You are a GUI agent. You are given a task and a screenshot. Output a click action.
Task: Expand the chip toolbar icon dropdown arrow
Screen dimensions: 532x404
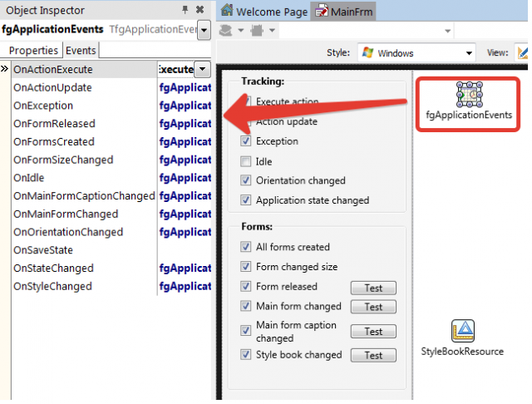click(x=272, y=31)
